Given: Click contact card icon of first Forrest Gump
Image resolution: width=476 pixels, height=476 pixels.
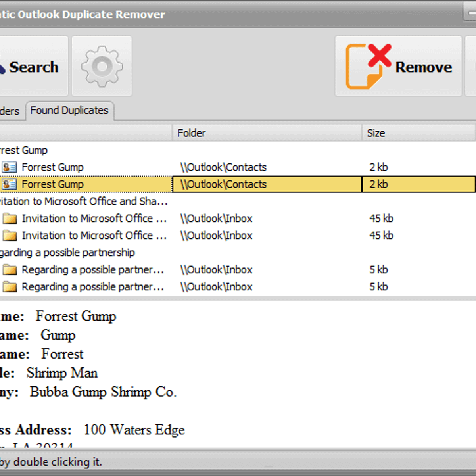Looking at the screenshot, I should [9, 167].
